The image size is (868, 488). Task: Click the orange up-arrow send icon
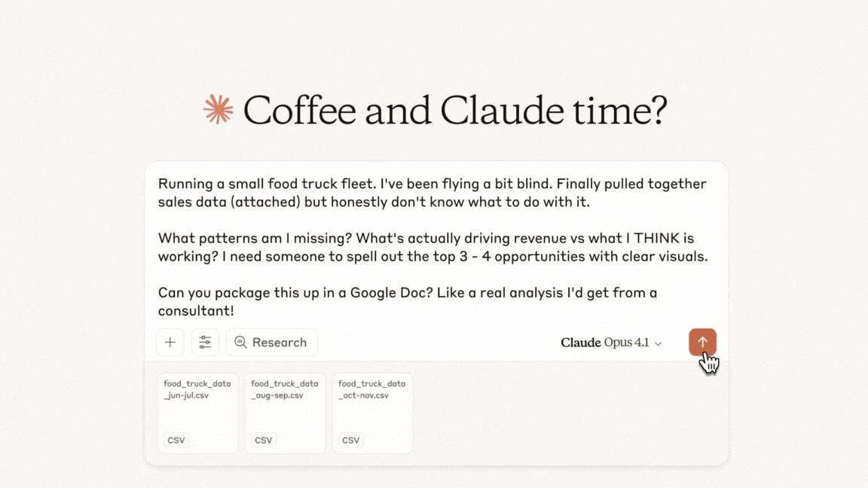701,342
